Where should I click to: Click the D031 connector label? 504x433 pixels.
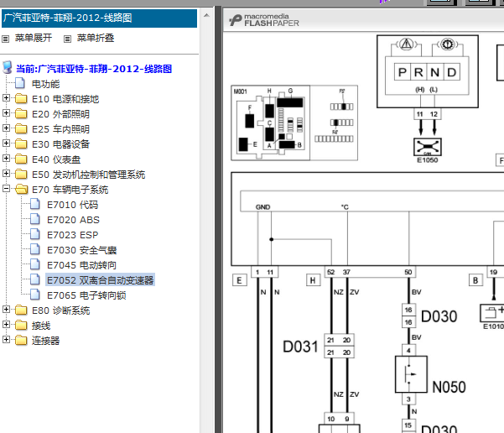pos(300,347)
